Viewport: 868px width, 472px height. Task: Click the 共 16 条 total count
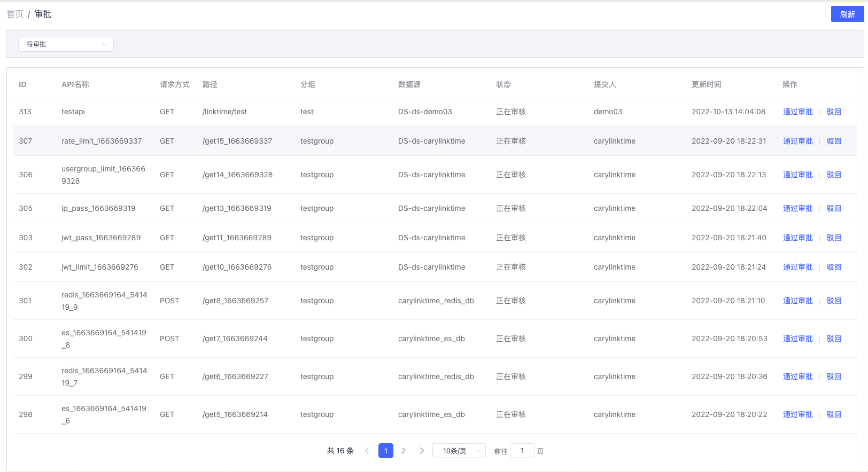pyautogui.click(x=340, y=451)
